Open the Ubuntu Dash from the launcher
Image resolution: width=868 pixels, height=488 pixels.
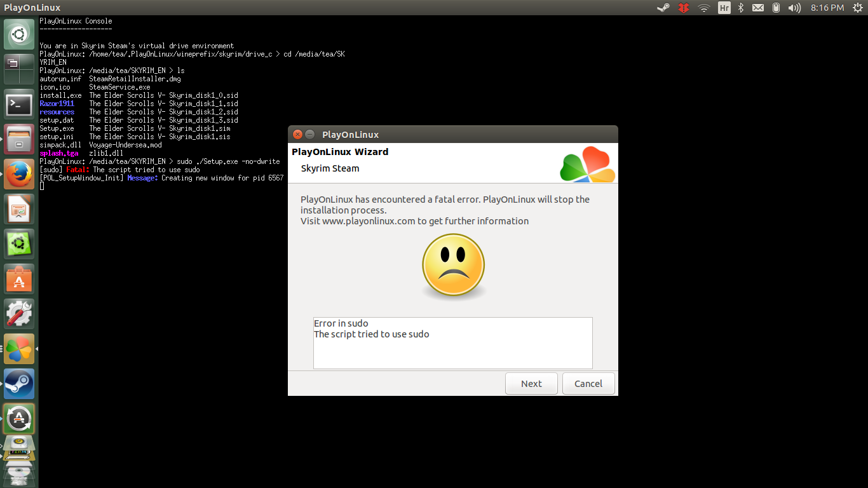tap(19, 34)
